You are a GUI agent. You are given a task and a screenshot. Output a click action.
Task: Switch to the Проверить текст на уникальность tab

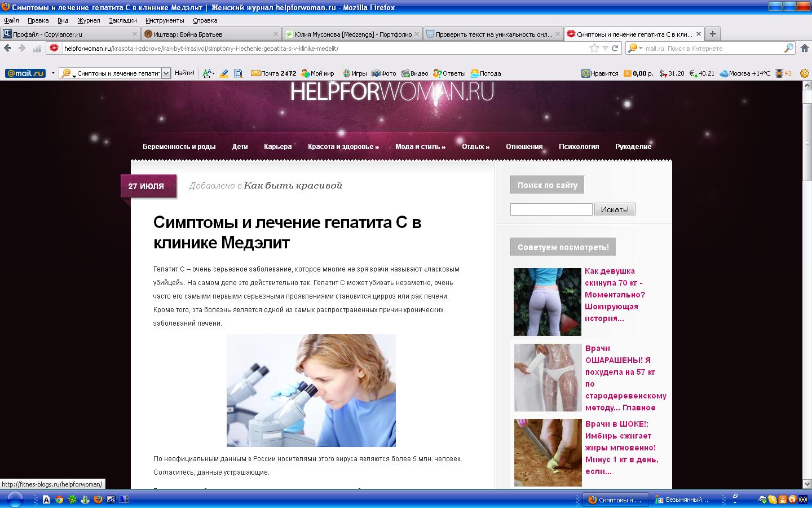[x=493, y=34]
